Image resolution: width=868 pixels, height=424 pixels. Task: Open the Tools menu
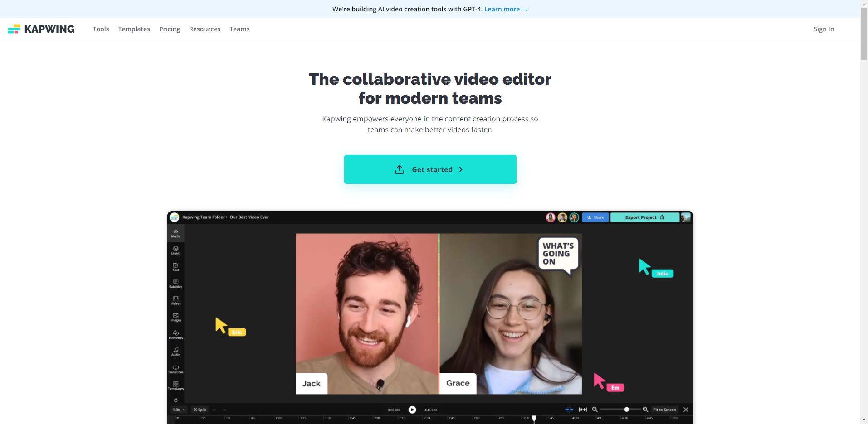[x=101, y=29]
